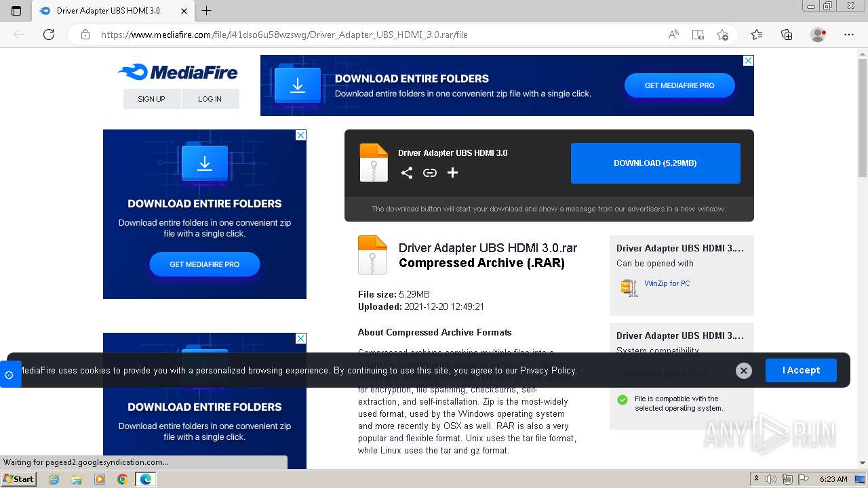868x488 pixels.
Task: Accept cookies with I Accept
Action: coord(801,371)
